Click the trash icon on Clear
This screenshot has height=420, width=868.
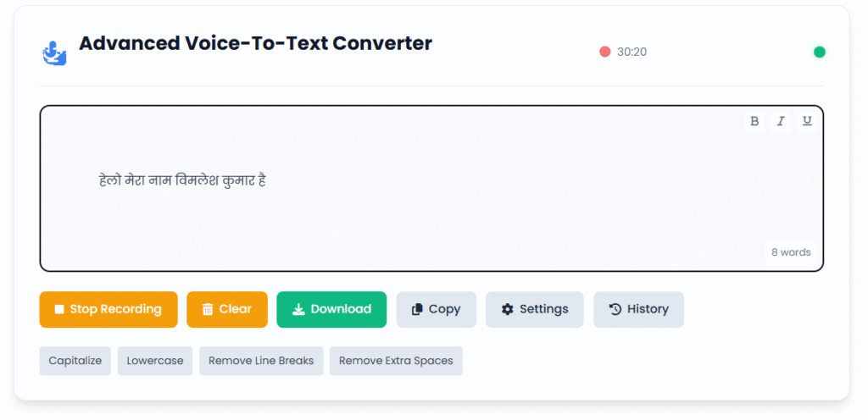click(208, 309)
